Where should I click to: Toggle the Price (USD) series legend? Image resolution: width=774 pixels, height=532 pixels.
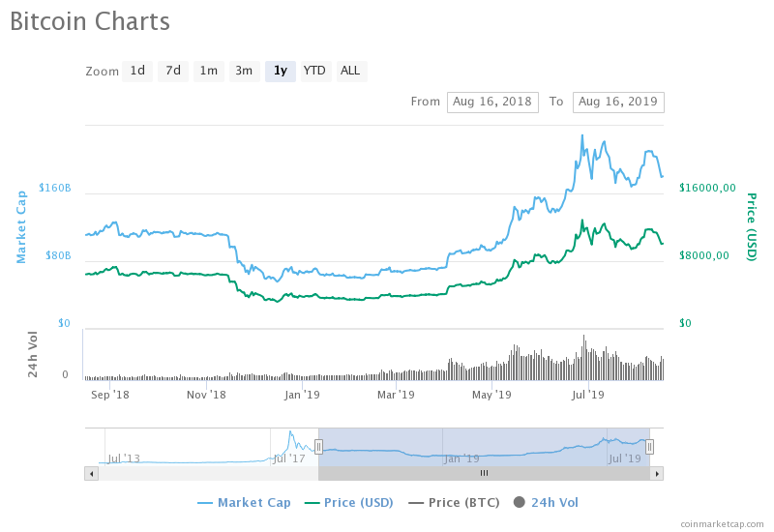349,502
